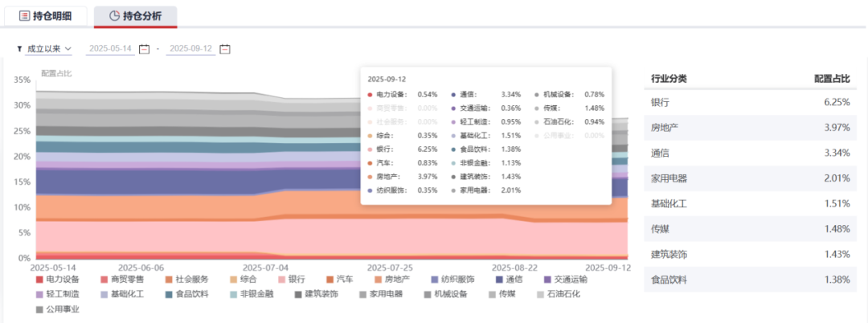The image size is (868, 323).
Task: Expand the 成立以来 period dropdown
Action: 49,49
